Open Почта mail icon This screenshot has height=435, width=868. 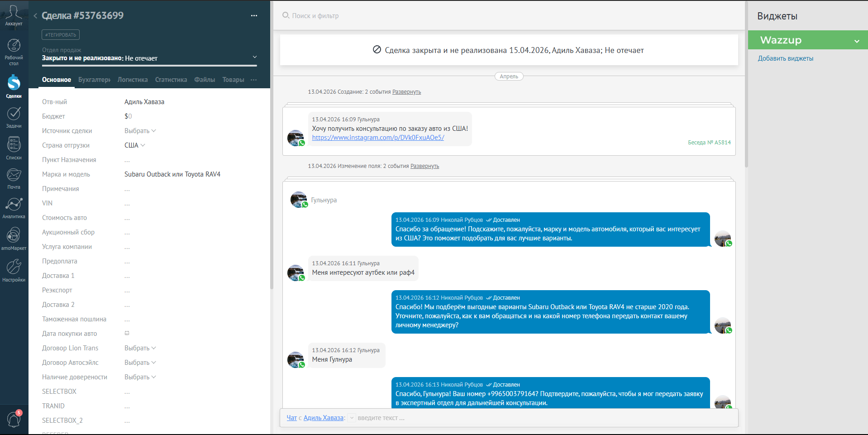pos(14,179)
